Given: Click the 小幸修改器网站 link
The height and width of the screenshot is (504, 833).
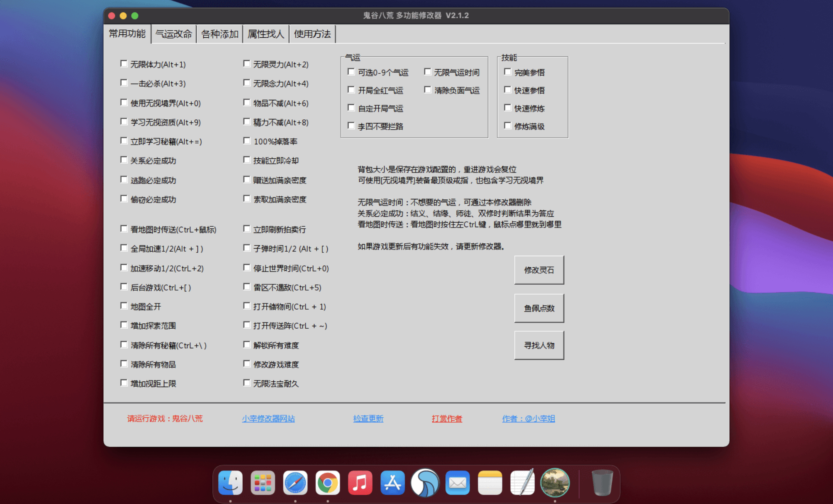Looking at the screenshot, I should pyautogui.click(x=268, y=419).
